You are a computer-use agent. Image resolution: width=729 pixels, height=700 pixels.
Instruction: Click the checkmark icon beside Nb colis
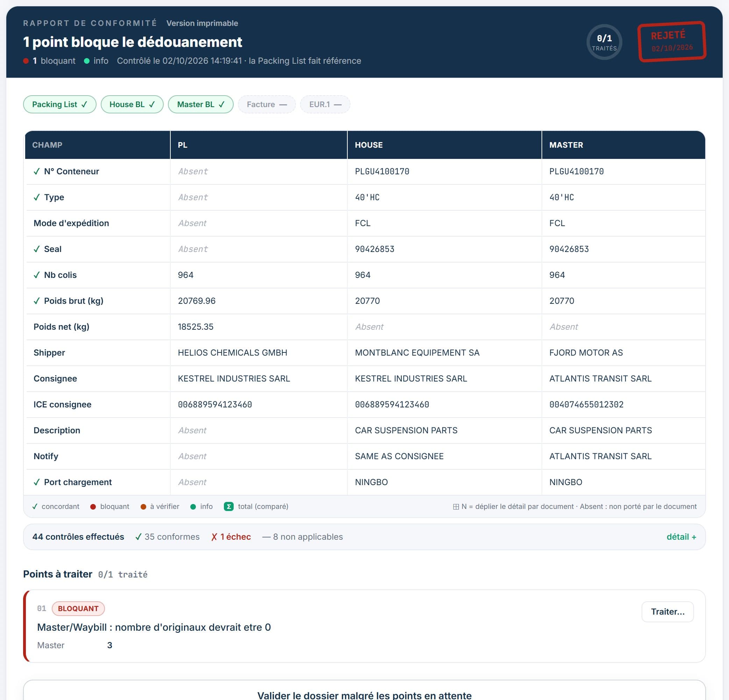point(36,275)
